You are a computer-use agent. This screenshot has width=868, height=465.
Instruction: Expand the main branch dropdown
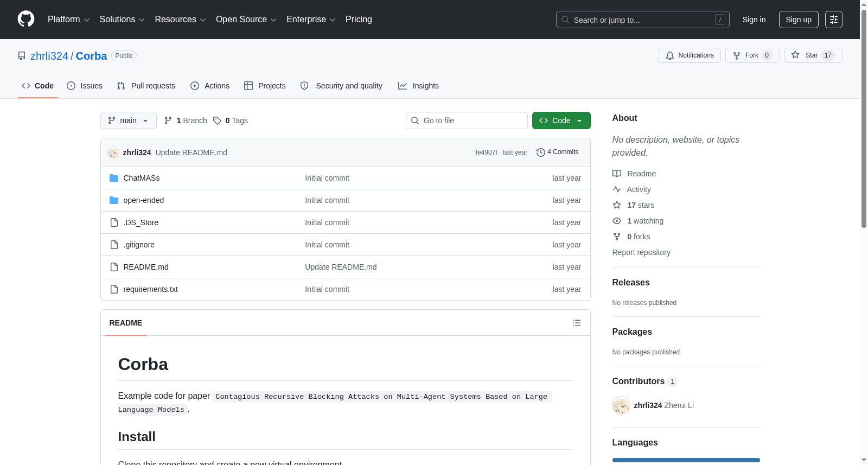coord(129,120)
